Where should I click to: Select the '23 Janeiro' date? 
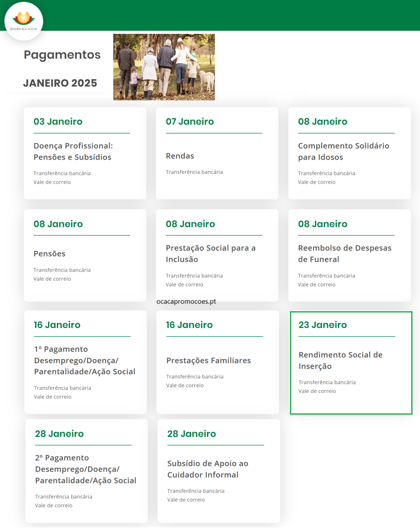(x=323, y=324)
